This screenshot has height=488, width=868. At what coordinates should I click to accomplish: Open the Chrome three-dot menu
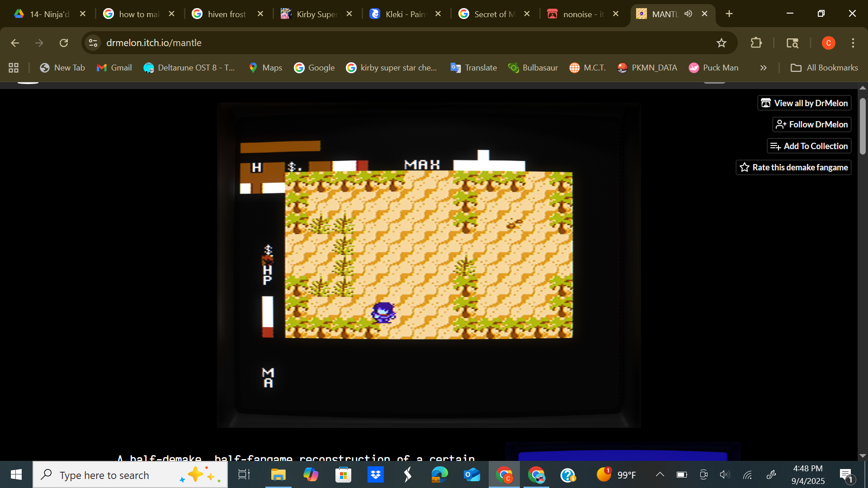pyautogui.click(x=853, y=43)
